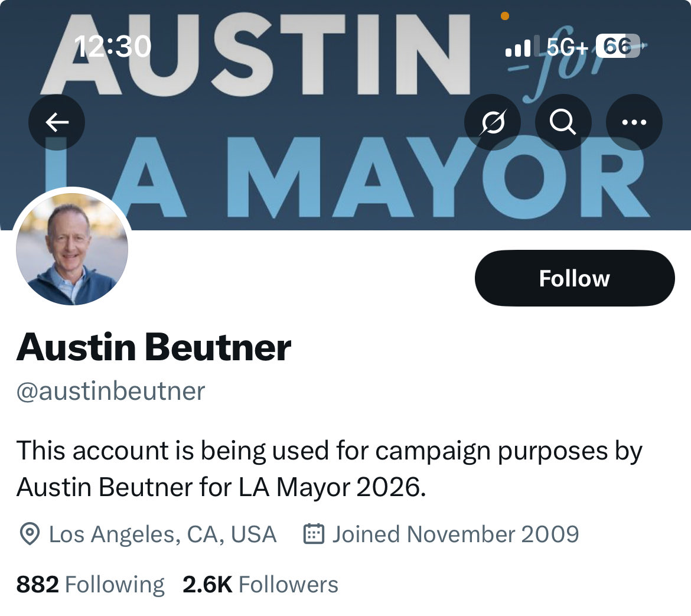
Task: Tap the calendar joined-date icon
Action: click(314, 533)
